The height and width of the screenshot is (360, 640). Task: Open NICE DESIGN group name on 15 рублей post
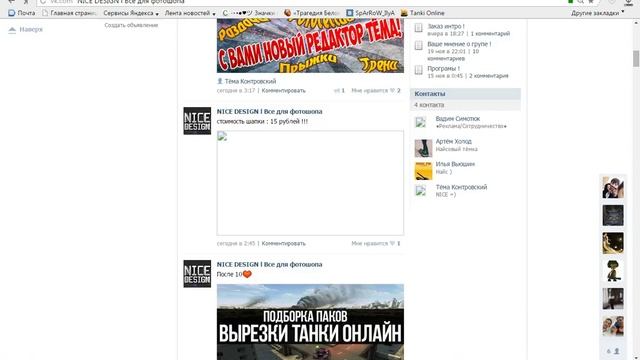tap(269, 111)
